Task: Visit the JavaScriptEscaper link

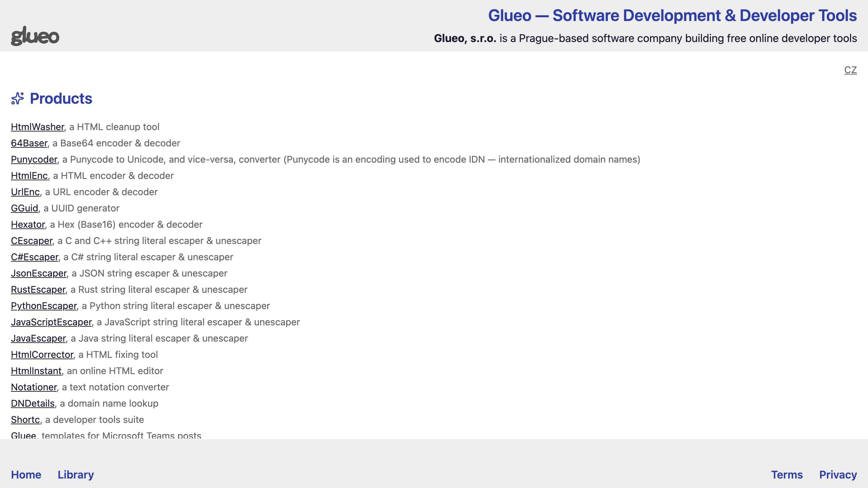Action: (51, 322)
